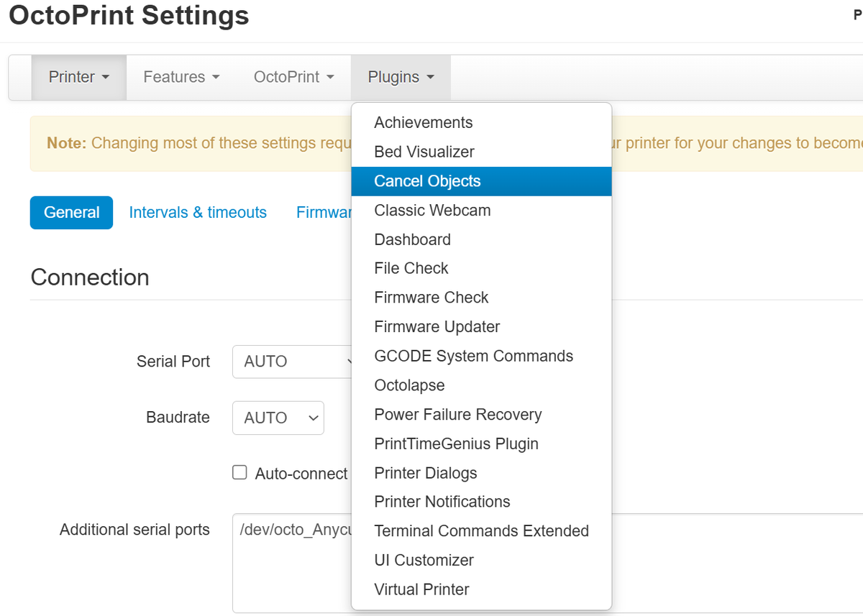Select Firmware Check menu entry
Image resolution: width=863 pixels, height=616 pixels.
481,298
